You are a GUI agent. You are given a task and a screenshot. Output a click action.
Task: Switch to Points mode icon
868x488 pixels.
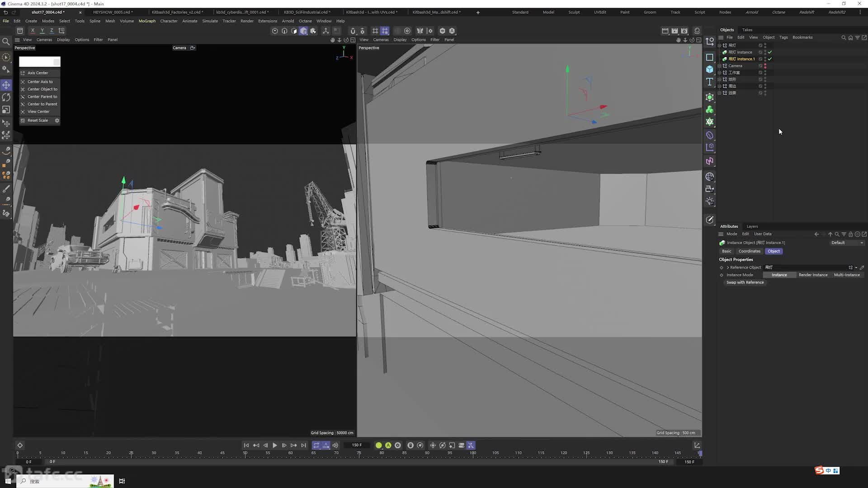275,31
